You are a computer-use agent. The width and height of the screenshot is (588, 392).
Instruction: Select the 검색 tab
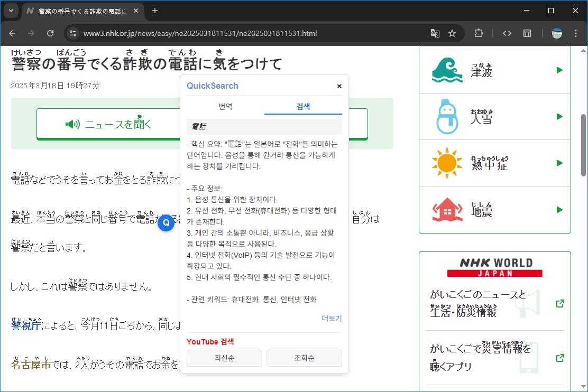(x=303, y=106)
